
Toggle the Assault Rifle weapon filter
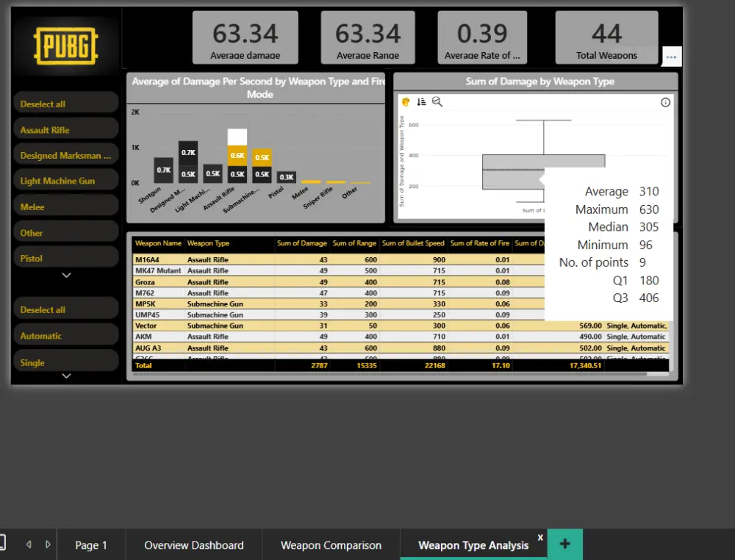coord(66,128)
